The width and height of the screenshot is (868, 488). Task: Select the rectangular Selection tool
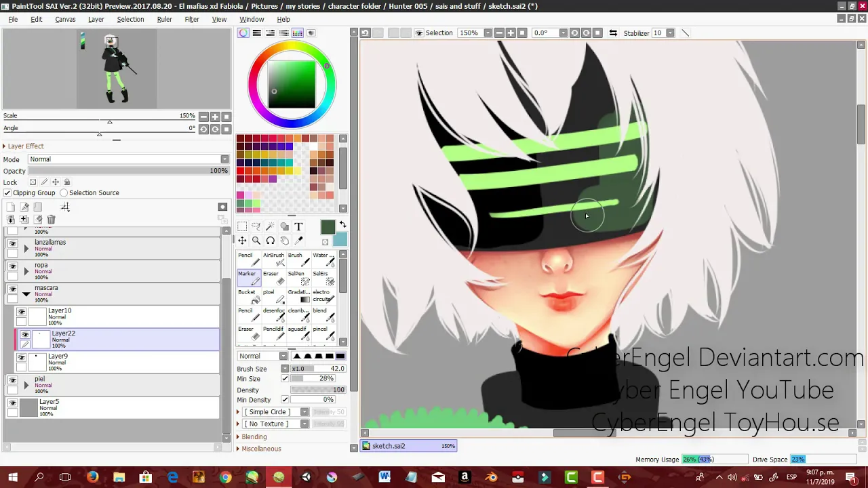pos(242,226)
